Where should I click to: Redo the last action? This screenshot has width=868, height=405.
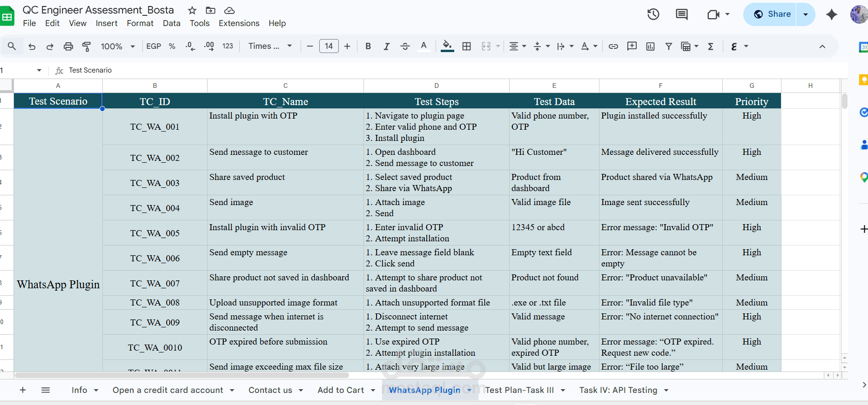50,46
